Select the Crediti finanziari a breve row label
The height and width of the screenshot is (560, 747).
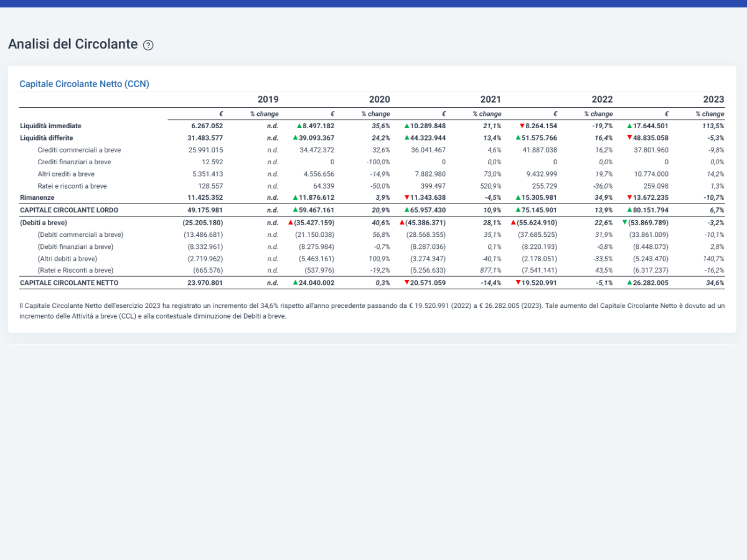pyautogui.click(x=74, y=162)
